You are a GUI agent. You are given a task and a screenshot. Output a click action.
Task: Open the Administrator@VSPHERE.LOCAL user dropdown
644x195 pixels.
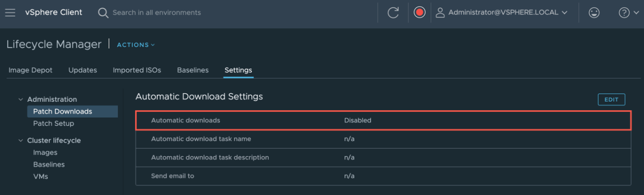pos(507,12)
